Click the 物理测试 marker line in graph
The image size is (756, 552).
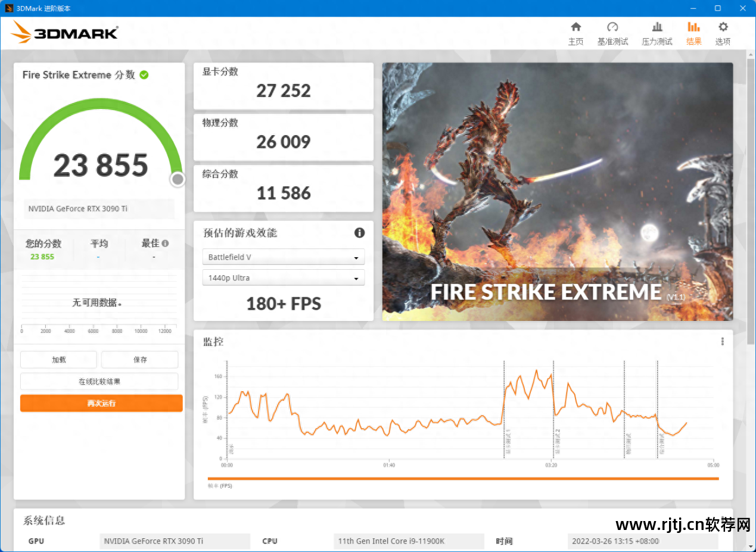624,410
